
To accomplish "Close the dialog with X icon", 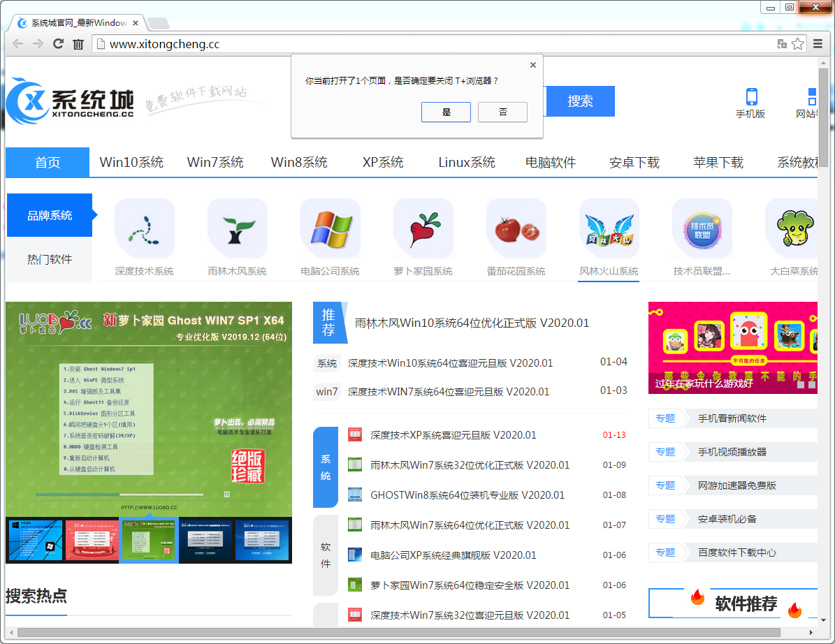I will pos(533,65).
